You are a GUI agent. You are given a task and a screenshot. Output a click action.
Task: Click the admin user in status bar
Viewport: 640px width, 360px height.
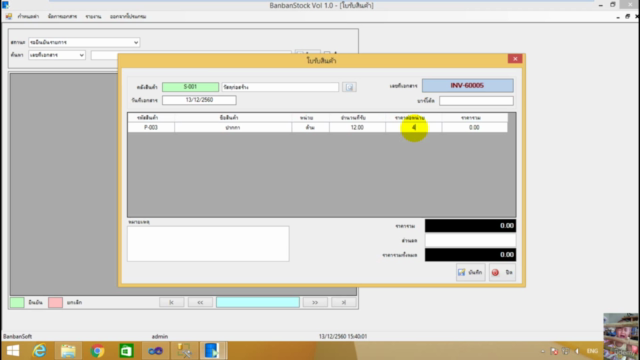coord(160,336)
